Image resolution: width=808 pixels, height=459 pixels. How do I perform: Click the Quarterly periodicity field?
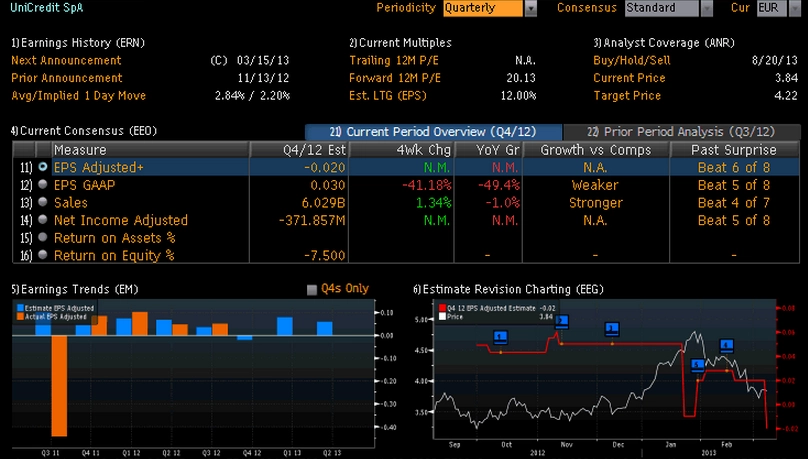[x=483, y=8]
